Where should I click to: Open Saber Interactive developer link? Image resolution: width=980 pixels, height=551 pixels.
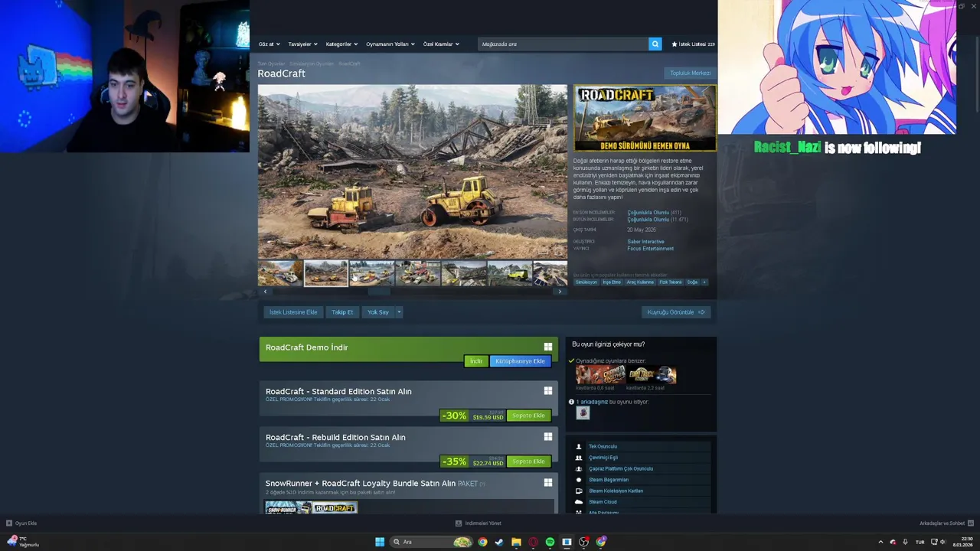point(645,242)
